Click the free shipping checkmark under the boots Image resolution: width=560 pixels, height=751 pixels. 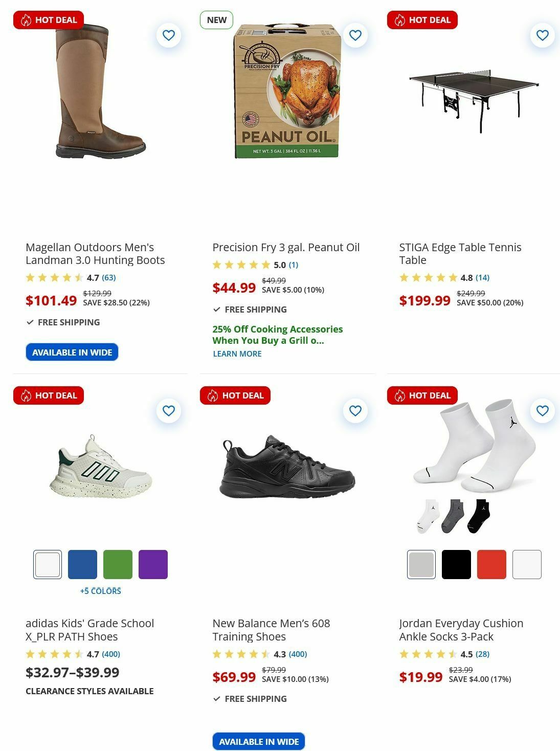click(x=29, y=322)
